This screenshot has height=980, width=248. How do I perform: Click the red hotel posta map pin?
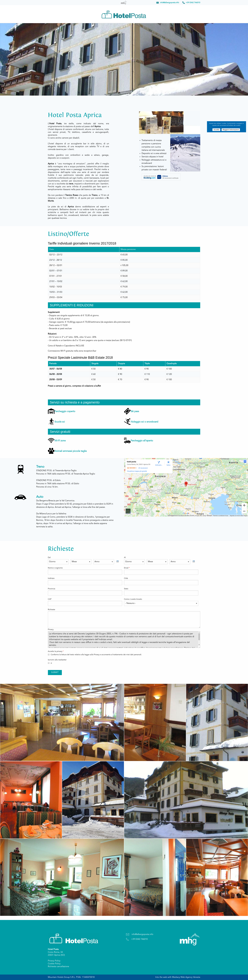186,484
